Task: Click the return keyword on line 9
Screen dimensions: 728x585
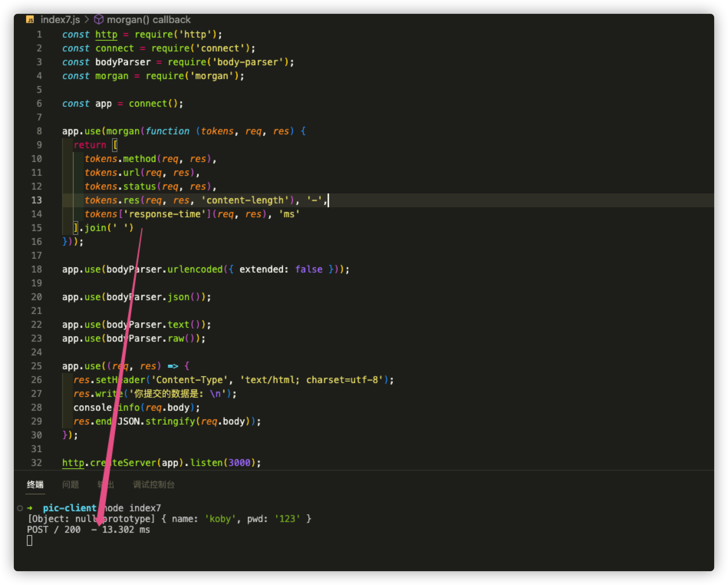Action: (x=90, y=145)
